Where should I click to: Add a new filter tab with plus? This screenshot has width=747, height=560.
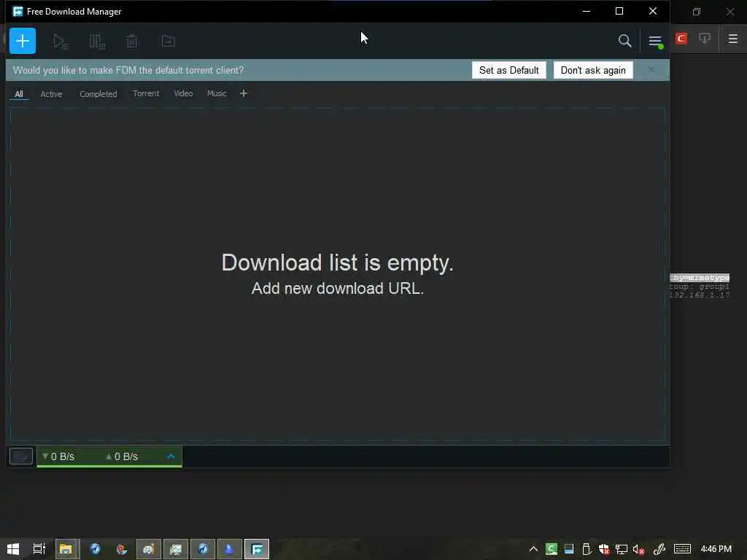[x=244, y=93]
